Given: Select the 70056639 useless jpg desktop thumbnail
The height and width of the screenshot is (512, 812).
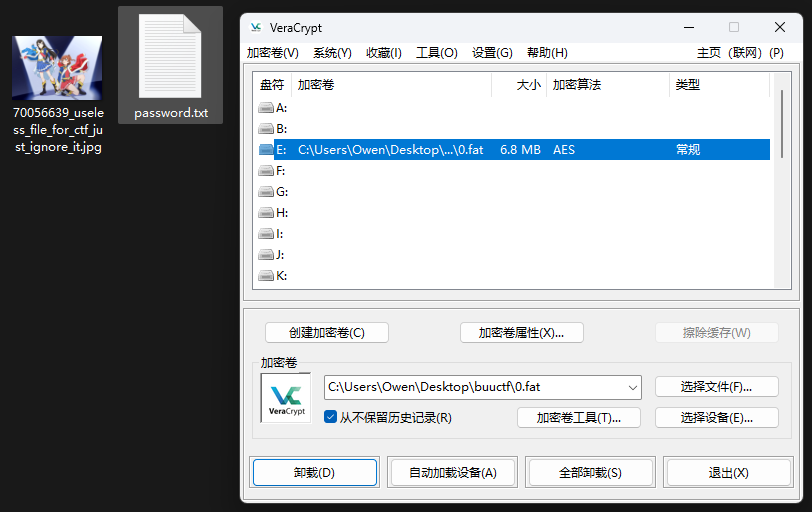Looking at the screenshot, I should [57, 68].
